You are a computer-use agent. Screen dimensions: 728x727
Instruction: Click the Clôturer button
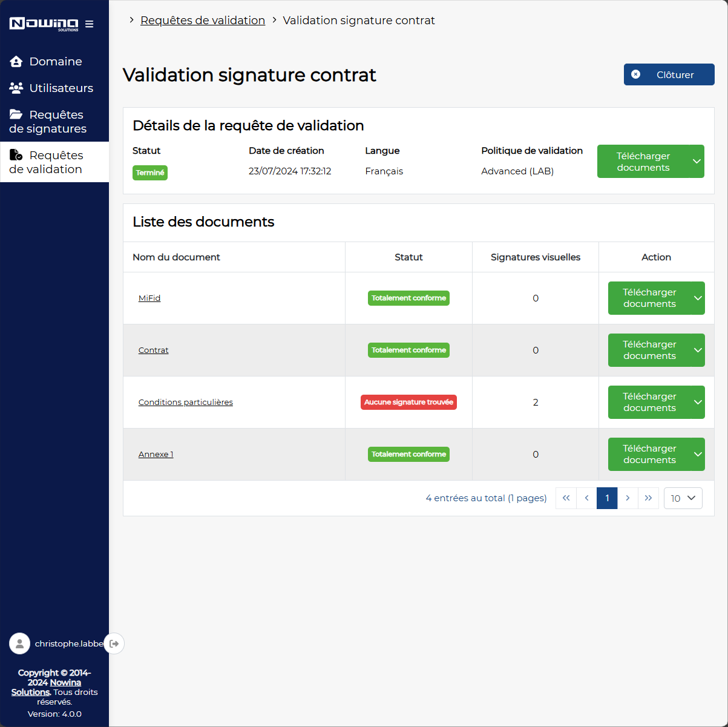[669, 74]
